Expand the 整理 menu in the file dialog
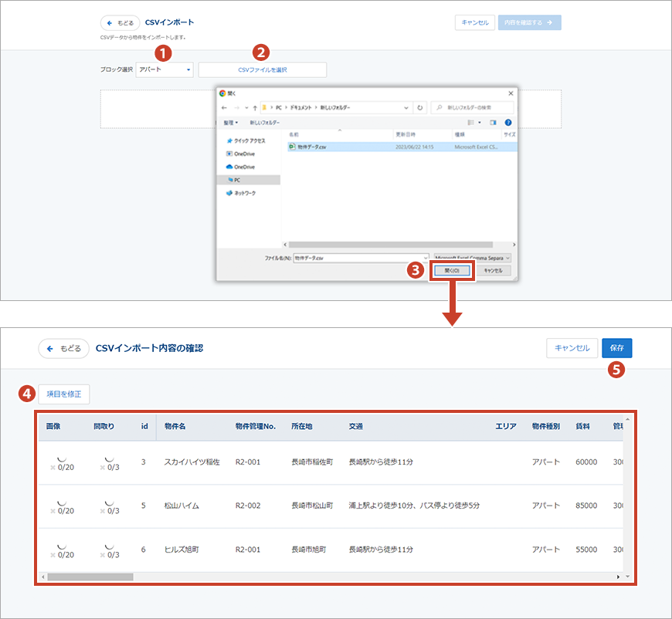672x619 pixels. point(229,123)
